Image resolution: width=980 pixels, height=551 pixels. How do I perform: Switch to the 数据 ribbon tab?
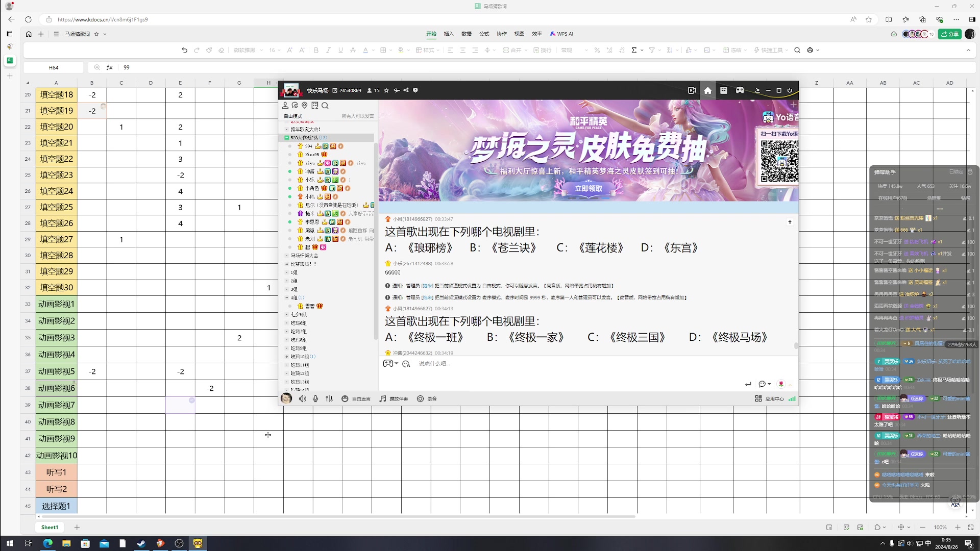click(x=467, y=34)
